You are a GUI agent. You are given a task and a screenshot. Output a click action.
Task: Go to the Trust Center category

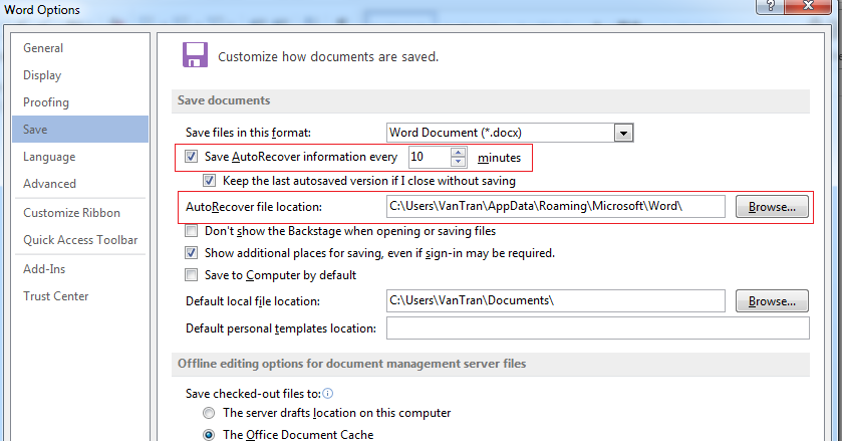click(x=56, y=296)
